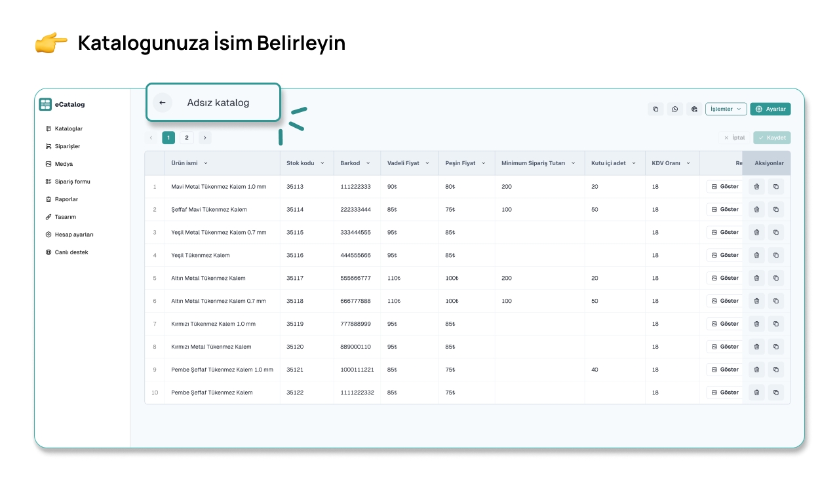Screen dimensions: 839x504
Task: Click the eCatalog logo in the sidebar
Action: point(45,104)
